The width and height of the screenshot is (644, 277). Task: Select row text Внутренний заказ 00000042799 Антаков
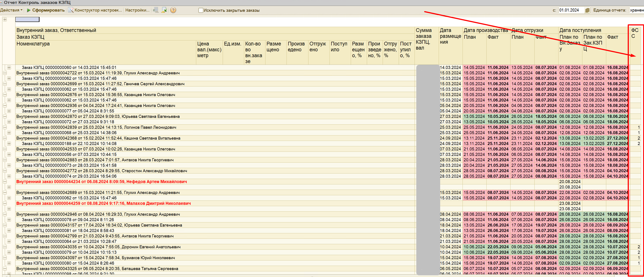95,236
